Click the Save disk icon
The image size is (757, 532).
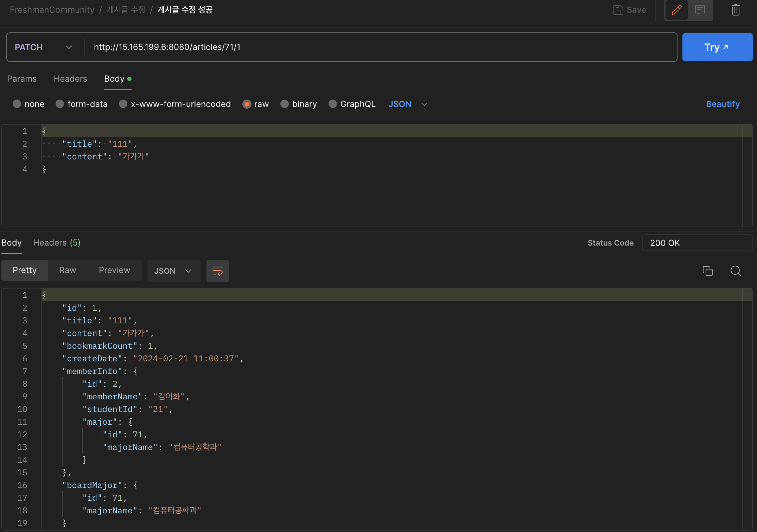[618, 10]
